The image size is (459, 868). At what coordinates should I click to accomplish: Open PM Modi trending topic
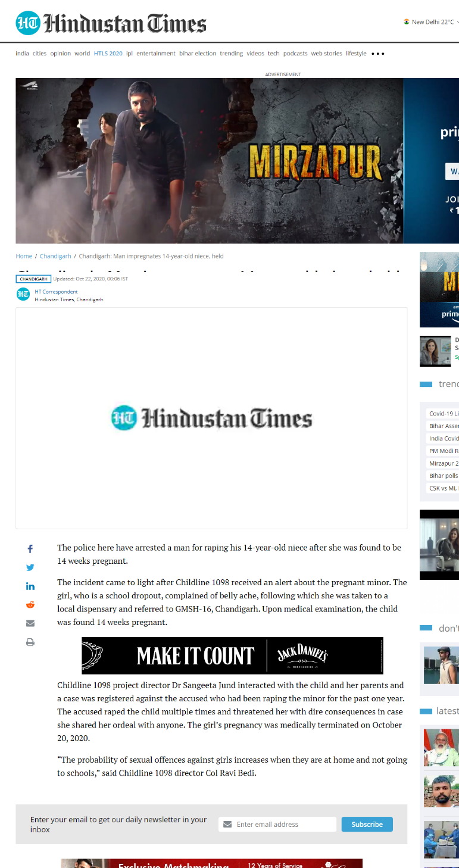444,451
